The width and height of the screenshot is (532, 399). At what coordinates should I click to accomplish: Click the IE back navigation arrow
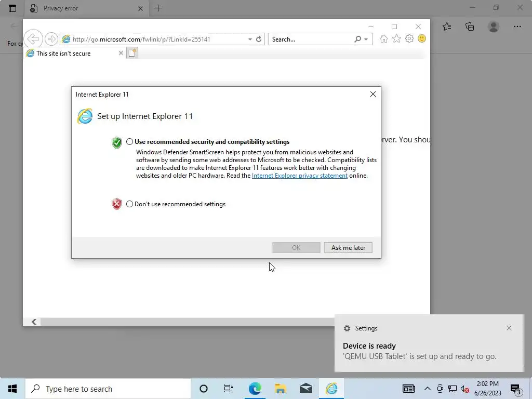click(x=33, y=39)
